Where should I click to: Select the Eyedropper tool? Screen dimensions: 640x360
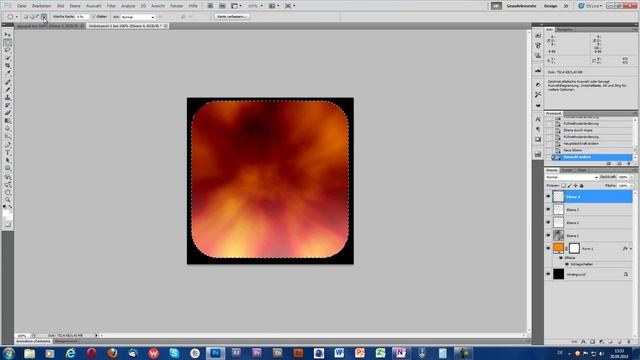[7, 74]
